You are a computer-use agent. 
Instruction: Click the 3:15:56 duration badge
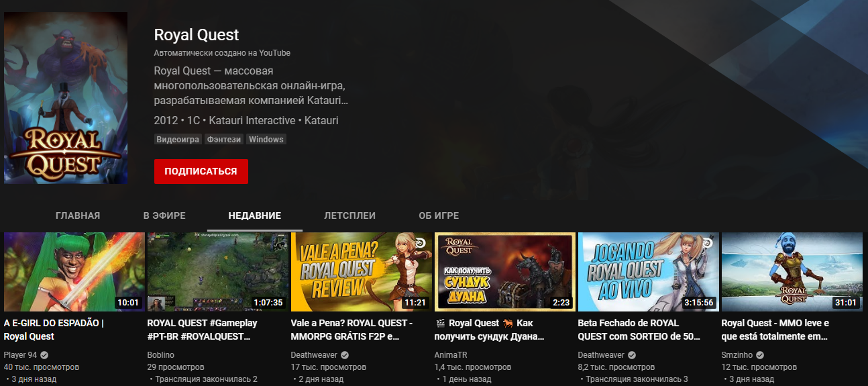coord(699,303)
